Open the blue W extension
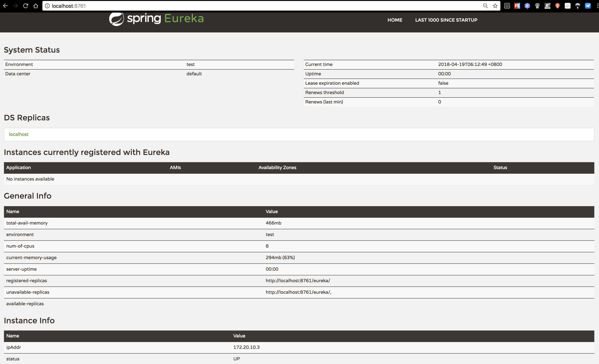 coord(588,6)
